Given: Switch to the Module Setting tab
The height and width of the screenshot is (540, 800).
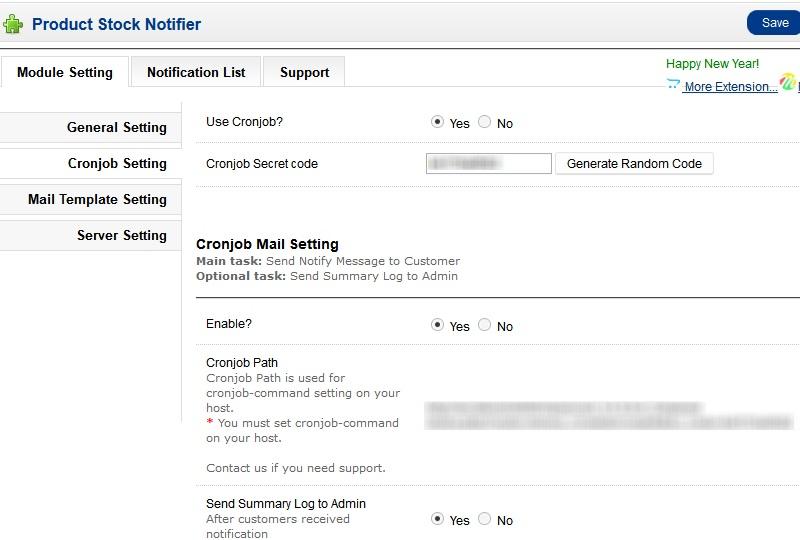Looking at the screenshot, I should (65, 72).
